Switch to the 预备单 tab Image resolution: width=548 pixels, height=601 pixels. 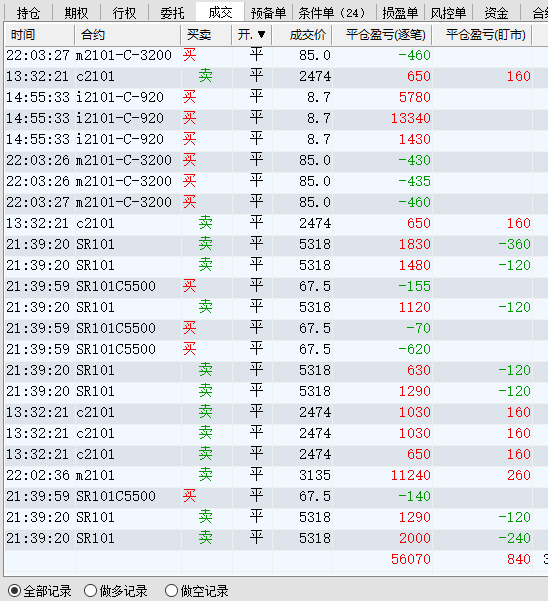(268, 13)
